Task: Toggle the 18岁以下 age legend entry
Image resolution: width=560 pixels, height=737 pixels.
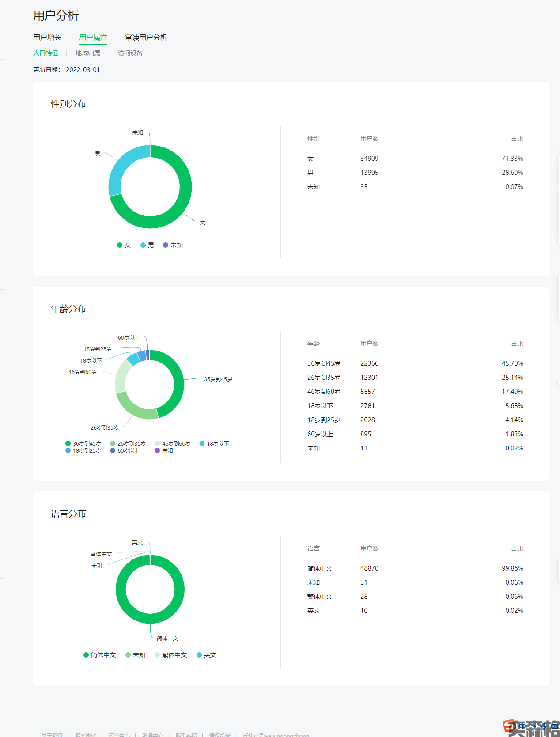Action: 214,443
